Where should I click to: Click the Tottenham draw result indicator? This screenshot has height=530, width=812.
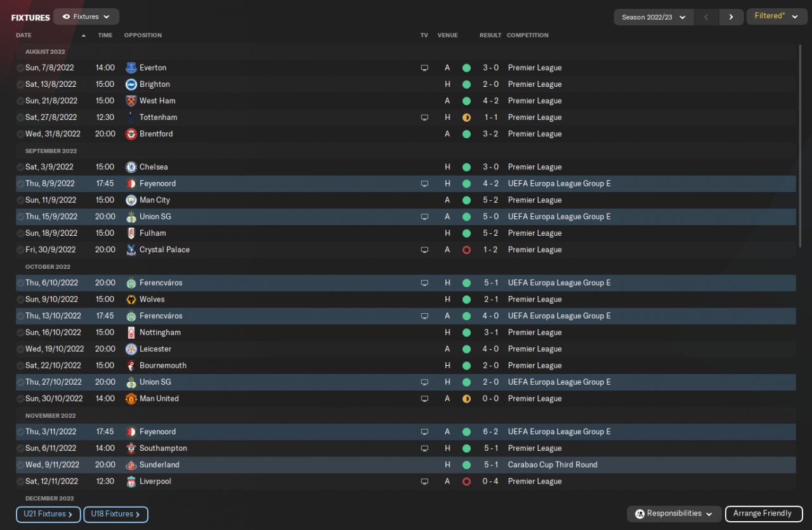click(x=466, y=117)
